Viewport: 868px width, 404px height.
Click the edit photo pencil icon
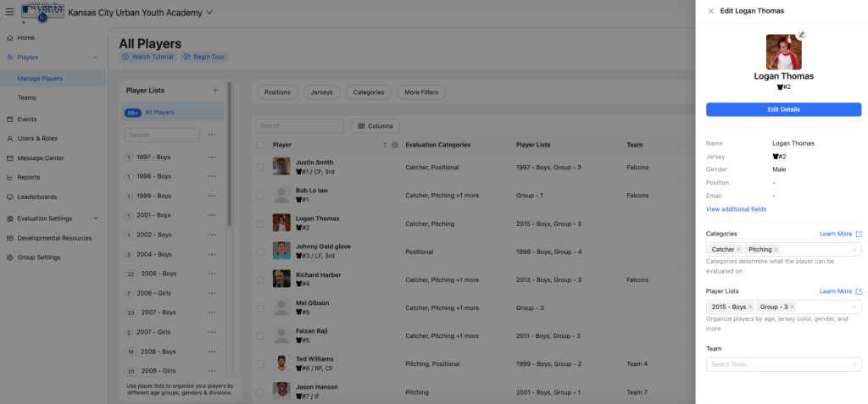(802, 36)
